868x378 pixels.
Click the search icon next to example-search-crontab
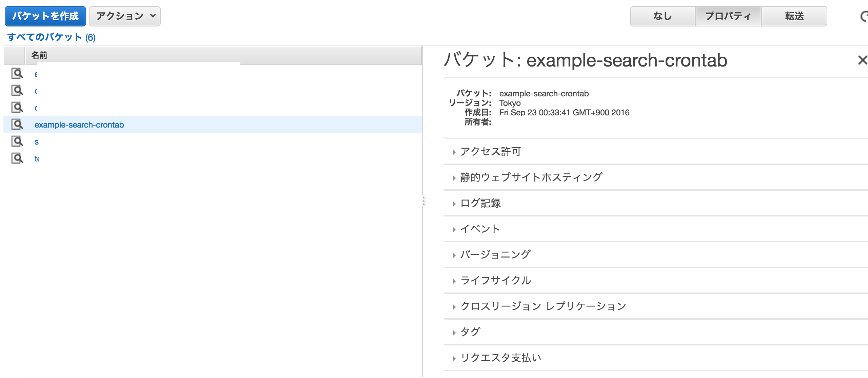19,124
